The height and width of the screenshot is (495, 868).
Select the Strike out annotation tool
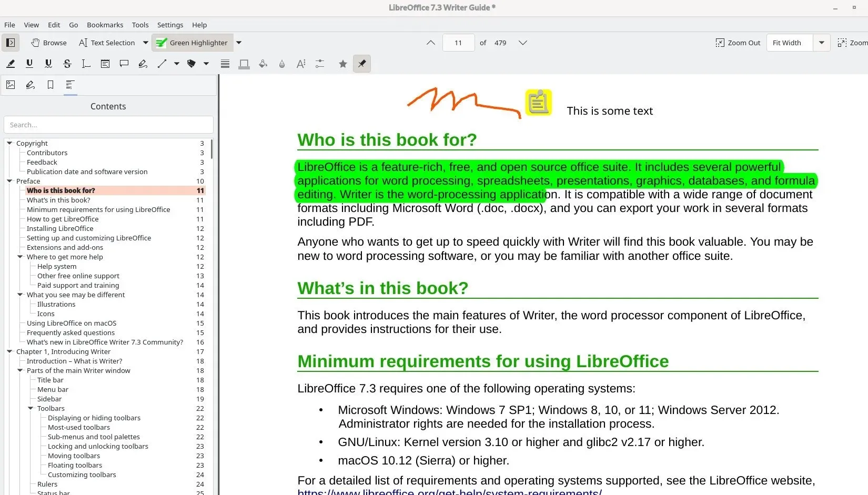click(67, 64)
